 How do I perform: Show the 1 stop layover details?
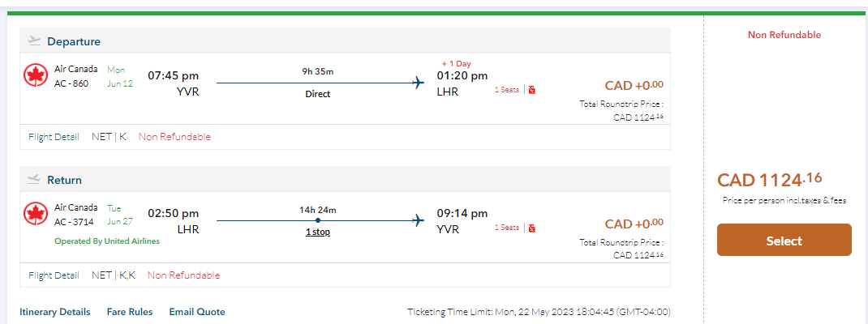(x=318, y=232)
